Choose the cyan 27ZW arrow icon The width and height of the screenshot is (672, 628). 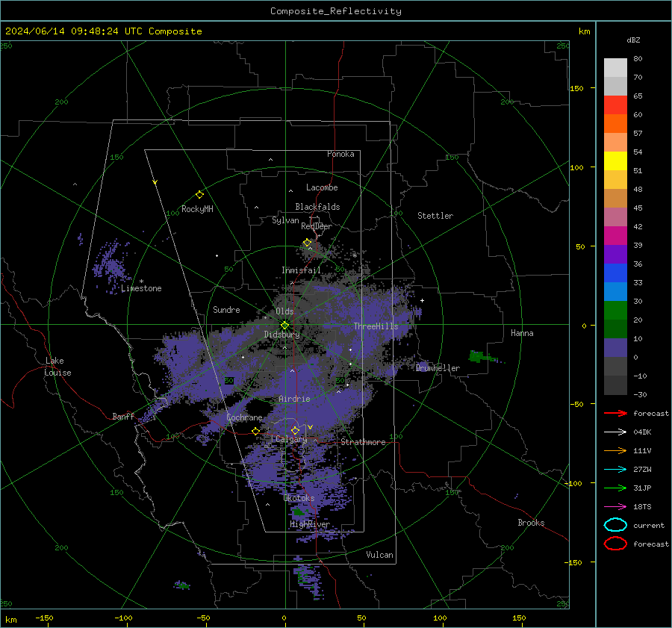pos(615,470)
